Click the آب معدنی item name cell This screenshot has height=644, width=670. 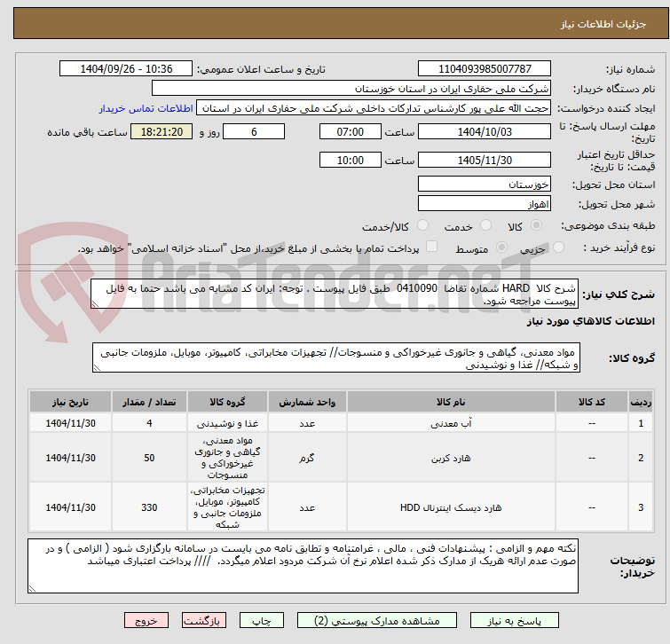click(x=451, y=423)
